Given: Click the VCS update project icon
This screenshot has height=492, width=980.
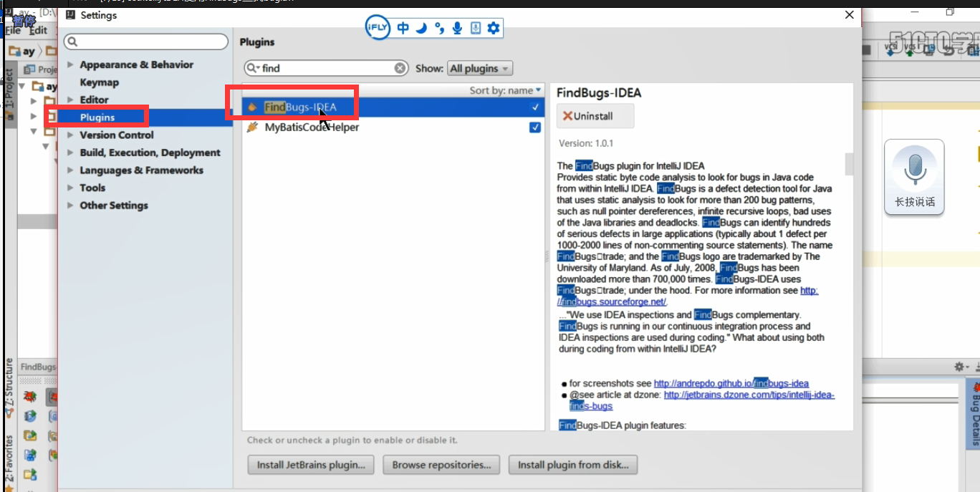Looking at the screenshot, I should 890,50.
